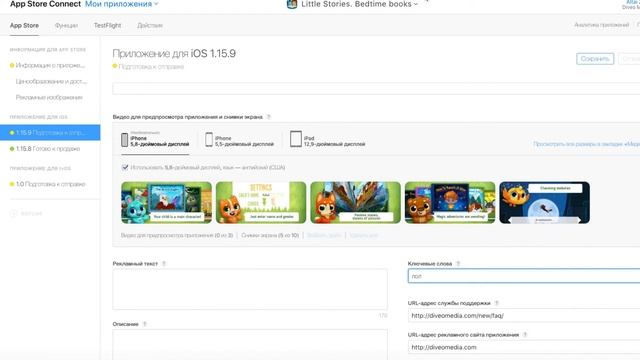Open Ценообразование и доступность in sidebar
The width and height of the screenshot is (640, 360).
[51, 81]
